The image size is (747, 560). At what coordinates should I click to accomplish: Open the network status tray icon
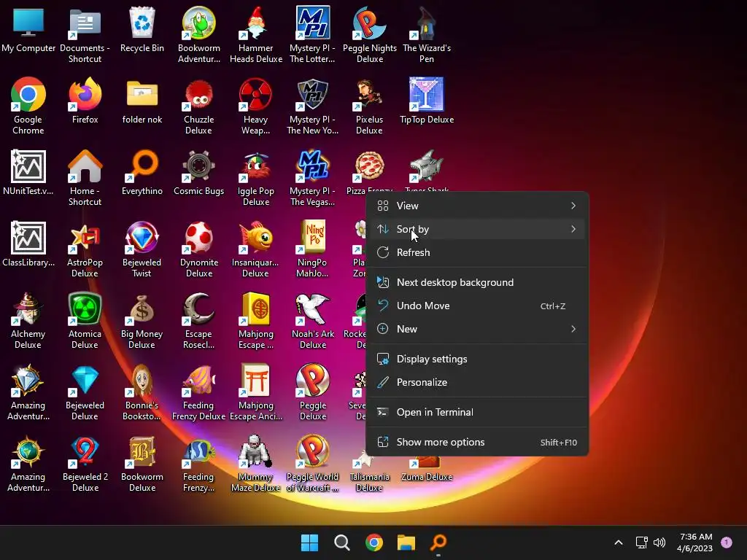641,542
